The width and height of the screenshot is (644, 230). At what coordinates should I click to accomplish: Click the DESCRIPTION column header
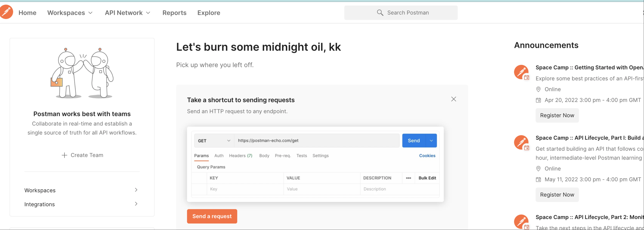[x=377, y=178]
